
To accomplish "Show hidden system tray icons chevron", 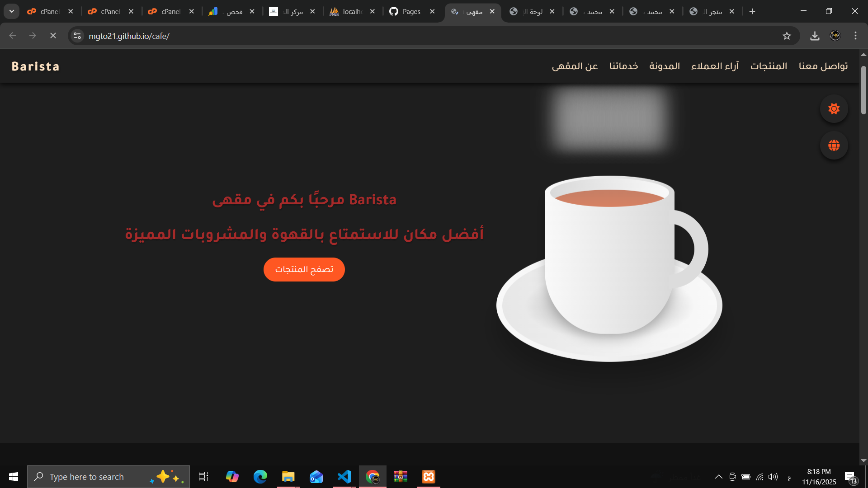I will coord(718,477).
